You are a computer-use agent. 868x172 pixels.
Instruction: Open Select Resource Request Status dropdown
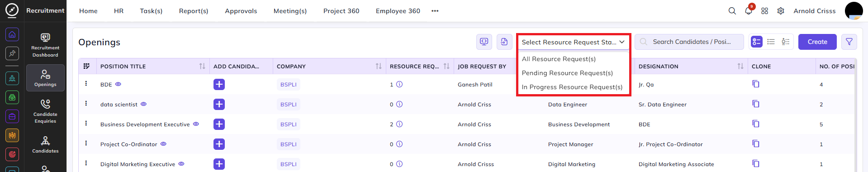point(574,42)
